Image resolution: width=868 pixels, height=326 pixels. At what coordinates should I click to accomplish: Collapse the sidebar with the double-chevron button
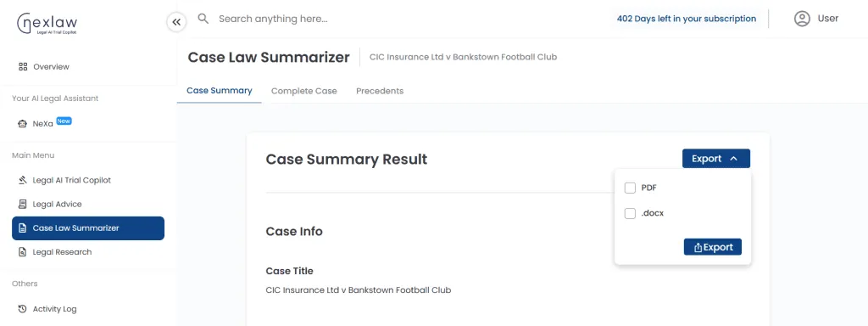(176, 22)
